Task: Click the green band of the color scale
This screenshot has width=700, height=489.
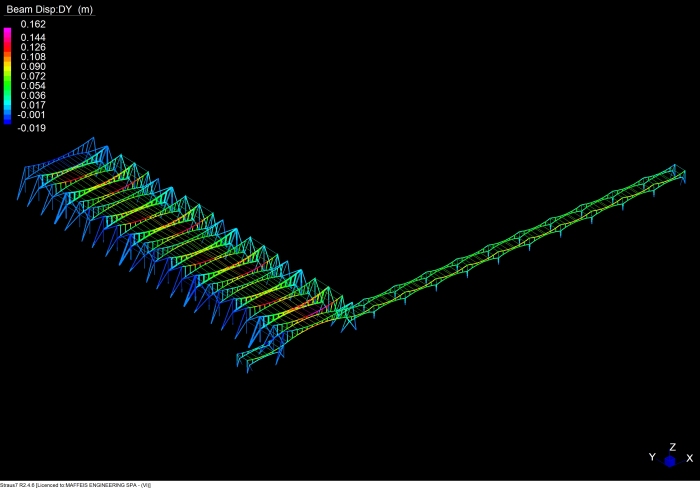Action: (8, 88)
